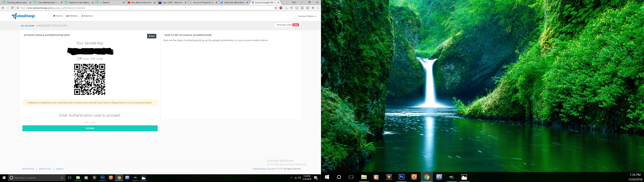Open the media player icon on right monitor taskbar
Viewport: 644px width, 182px height.
click(376, 177)
